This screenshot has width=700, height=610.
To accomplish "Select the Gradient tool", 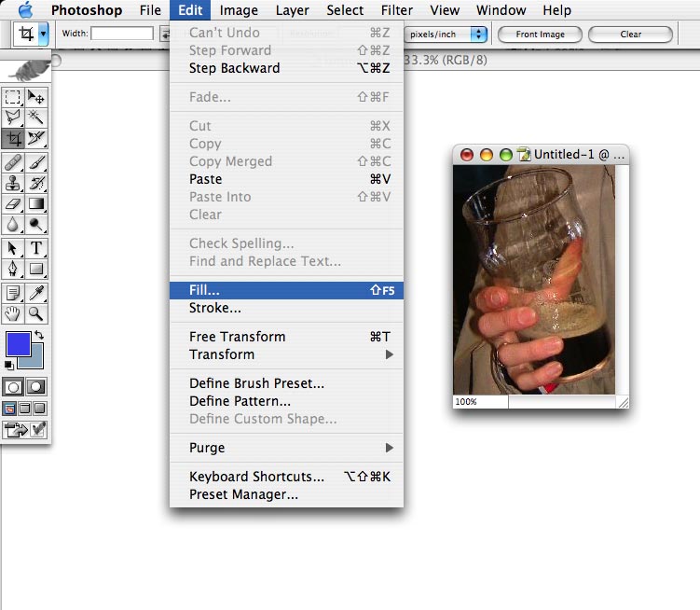I will [x=36, y=203].
